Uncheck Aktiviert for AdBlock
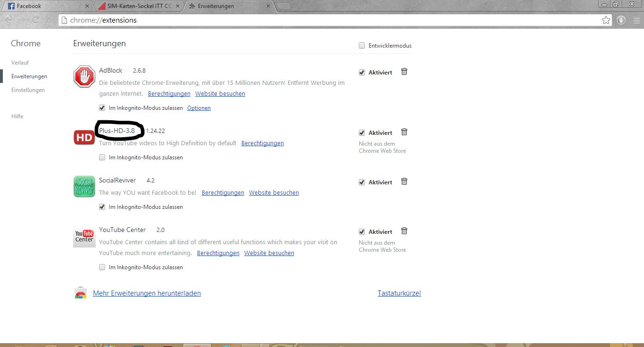The height and width of the screenshot is (347, 644). (362, 73)
